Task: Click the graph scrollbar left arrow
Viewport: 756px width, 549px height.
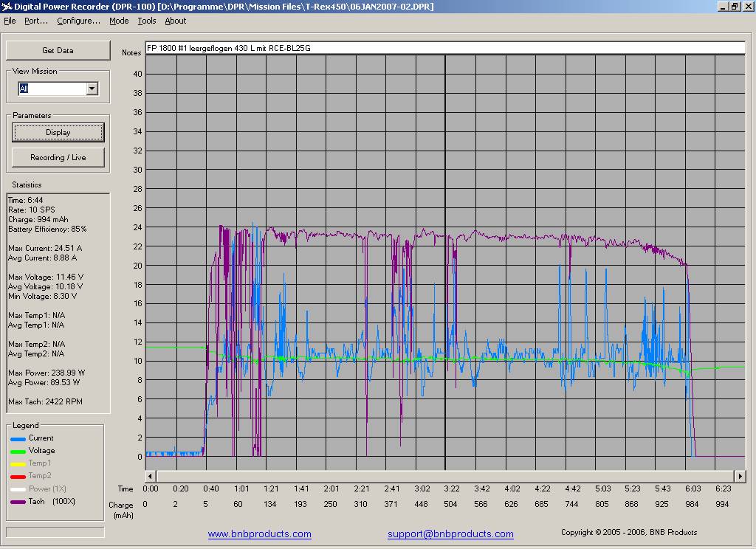Action: [x=150, y=476]
